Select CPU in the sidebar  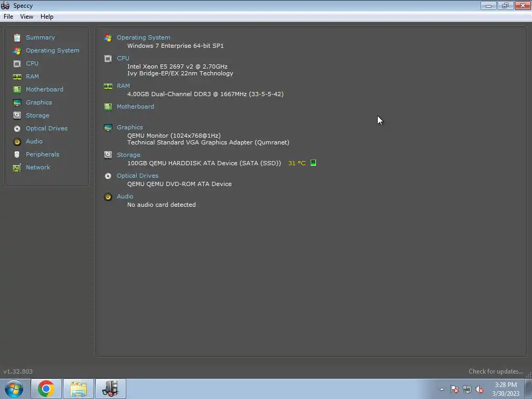pos(32,63)
